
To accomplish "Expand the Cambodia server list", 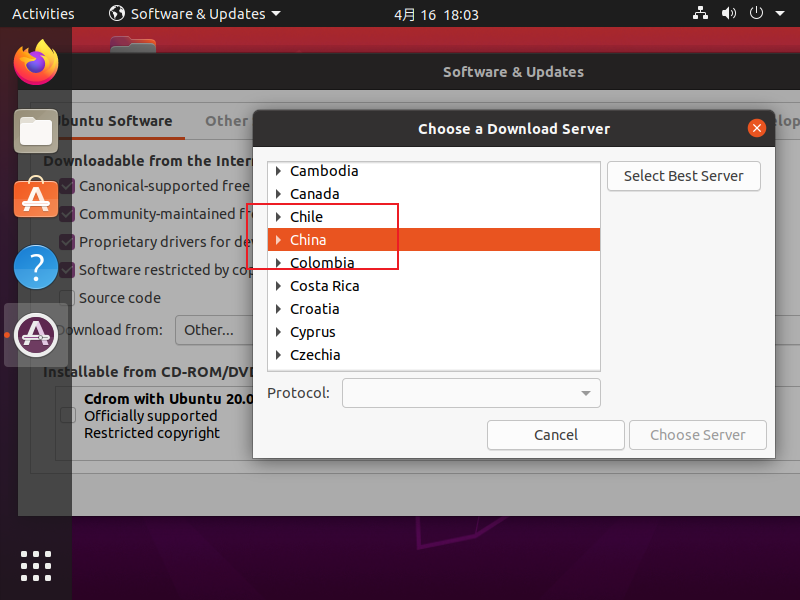I will (x=278, y=171).
